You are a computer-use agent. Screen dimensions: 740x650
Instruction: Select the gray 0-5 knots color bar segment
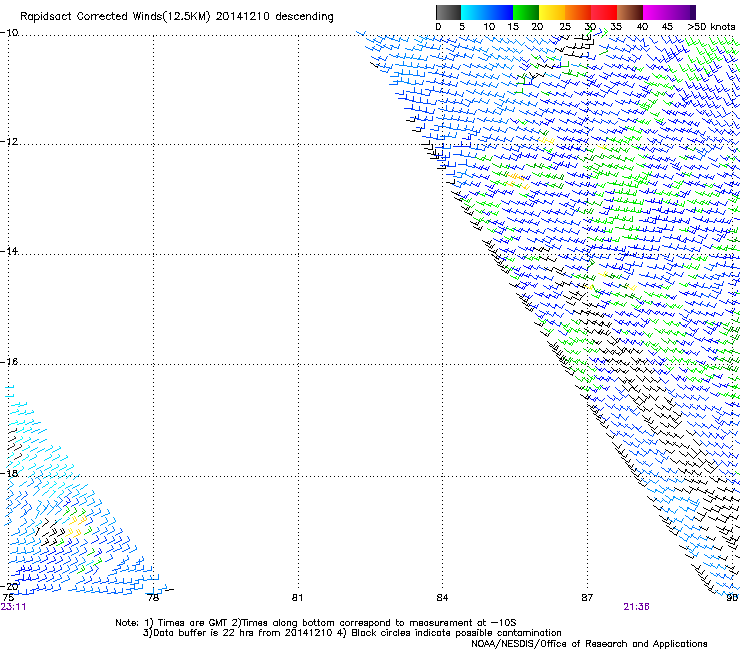point(448,12)
